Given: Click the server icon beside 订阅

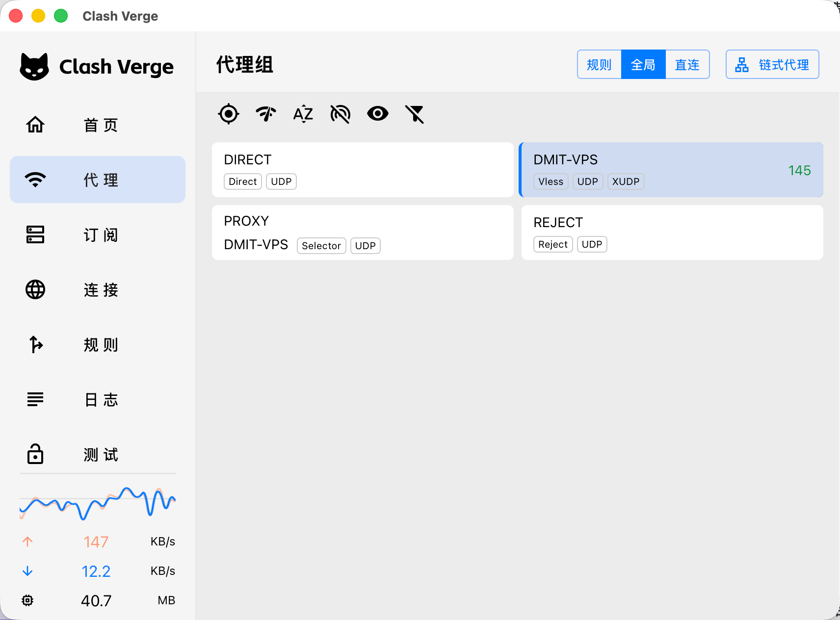Looking at the screenshot, I should [x=35, y=234].
